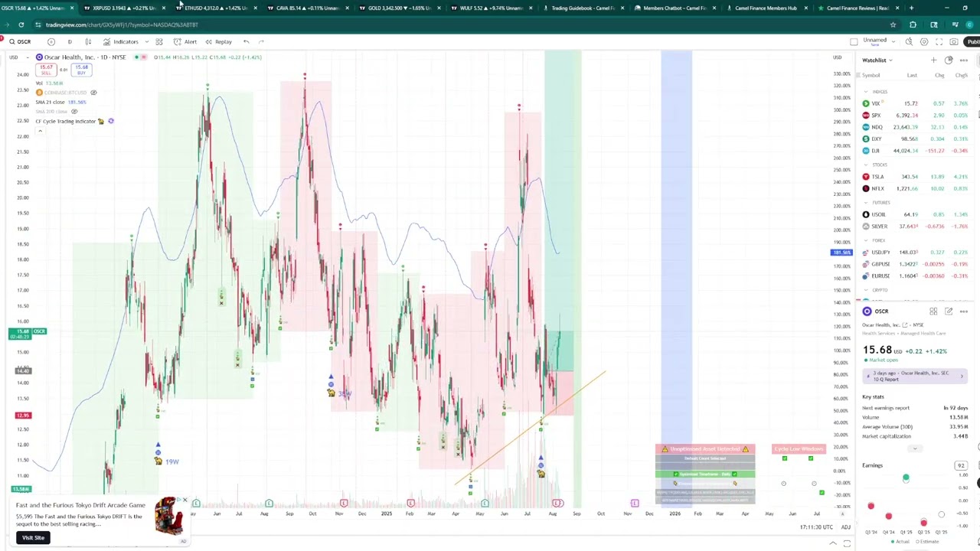Viewport: 980px width, 551px height.
Task: Expand the Indicators favorites dropdown arrow
Action: (x=145, y=41)
